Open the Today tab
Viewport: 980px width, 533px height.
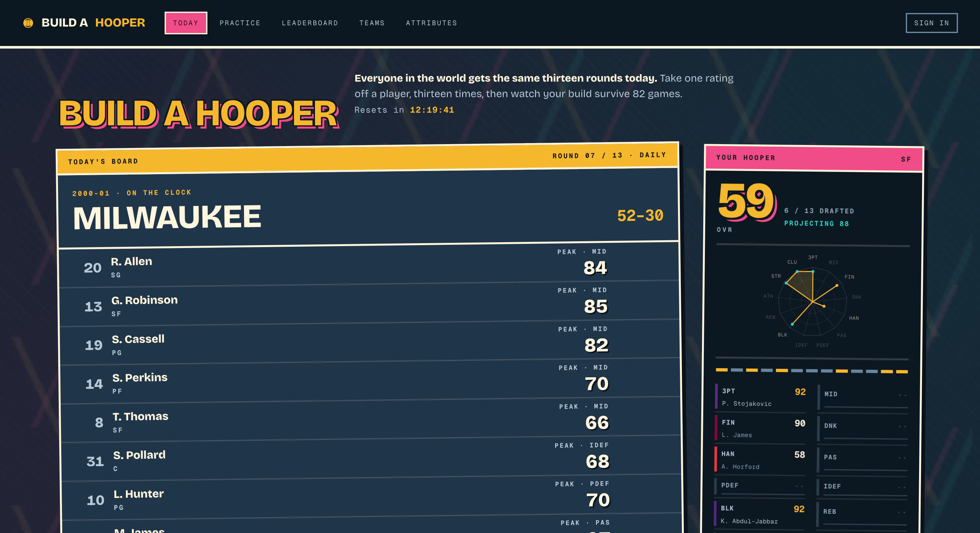(186, 23)
